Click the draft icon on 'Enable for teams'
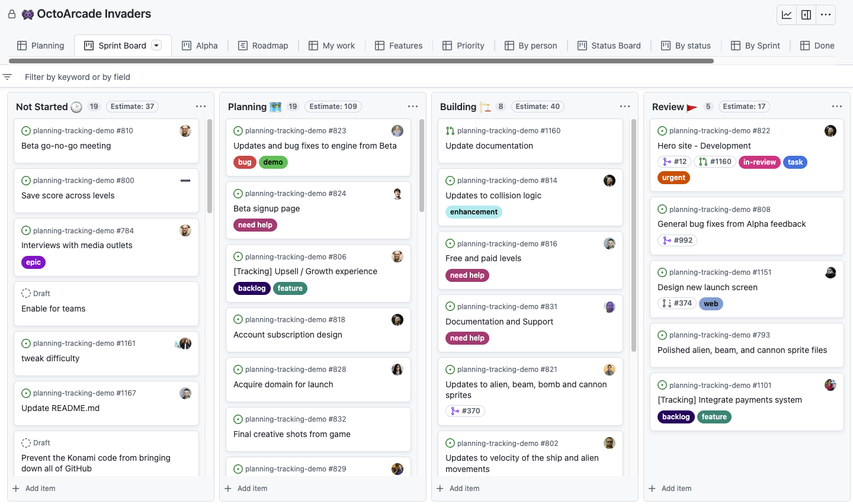The height and width of the screenshot is (504, 853). tap(25, 293)
